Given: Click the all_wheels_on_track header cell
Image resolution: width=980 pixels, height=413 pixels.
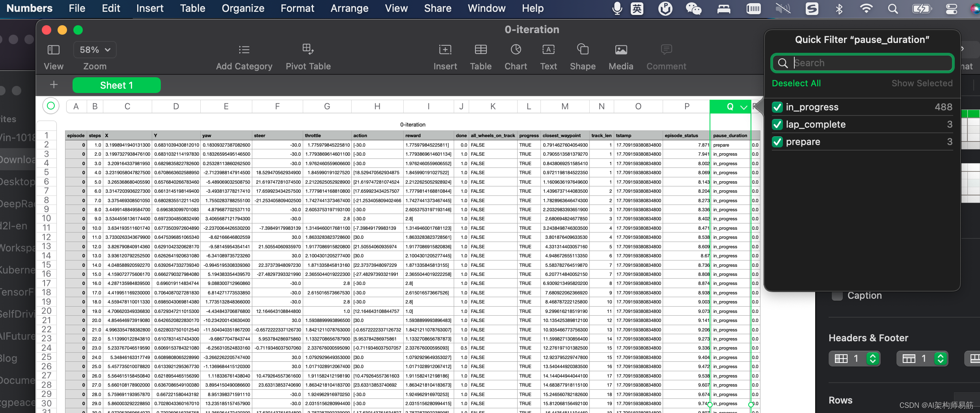Looking at the screenshot, I should click(493, 136).
